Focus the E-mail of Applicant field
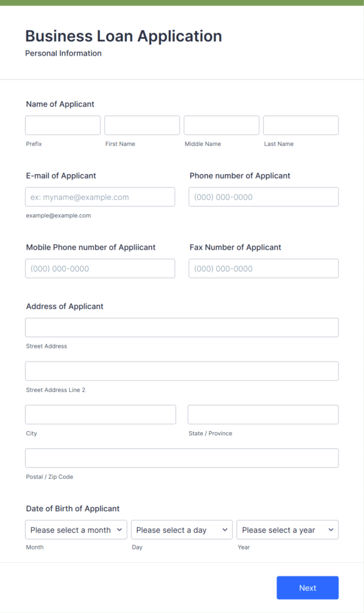Image resolution: width=364 pixels, height=613 pixels. coord(100,197)
